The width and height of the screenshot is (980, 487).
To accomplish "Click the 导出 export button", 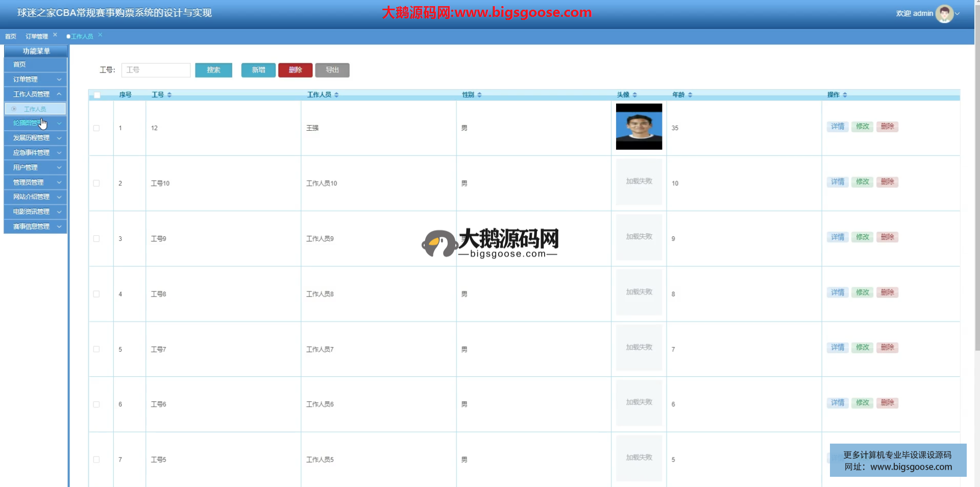I will pyautogui.click(x=332, y=70).
